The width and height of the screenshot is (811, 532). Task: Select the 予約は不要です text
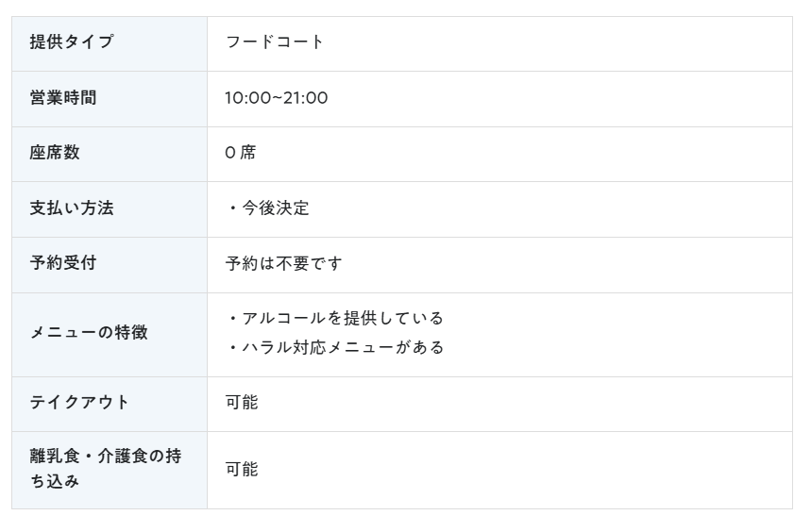tap(283, 263)
